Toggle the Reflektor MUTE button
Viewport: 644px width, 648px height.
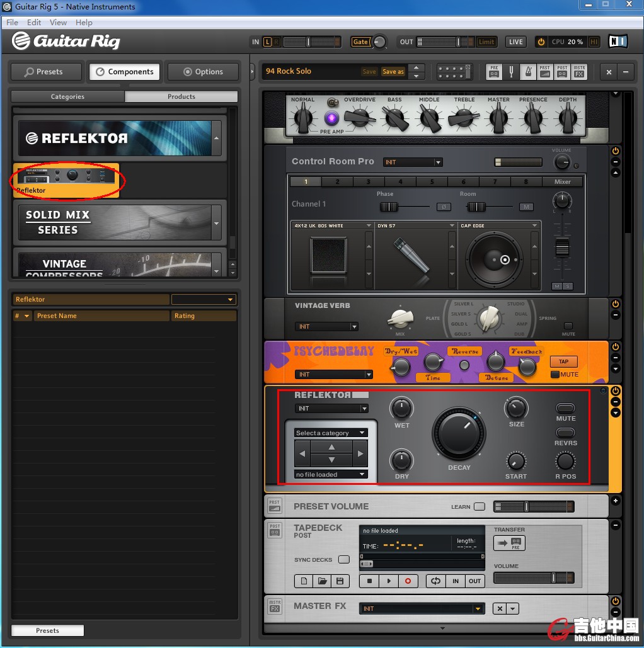565,408
